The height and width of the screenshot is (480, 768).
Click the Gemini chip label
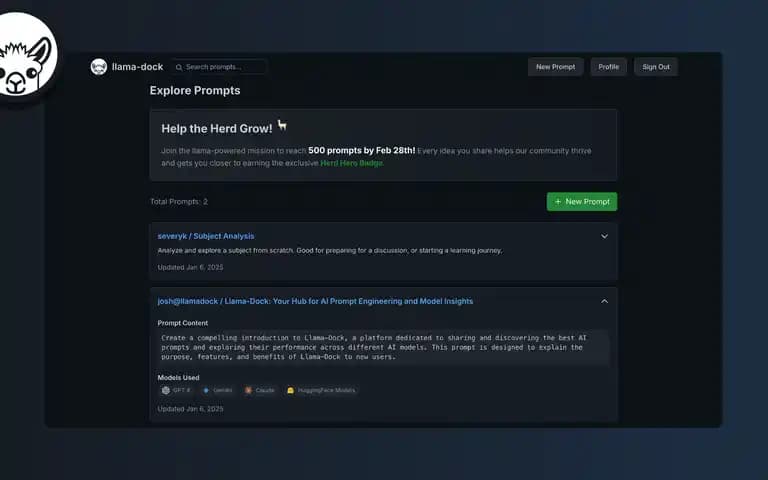[x=222, y=390]
